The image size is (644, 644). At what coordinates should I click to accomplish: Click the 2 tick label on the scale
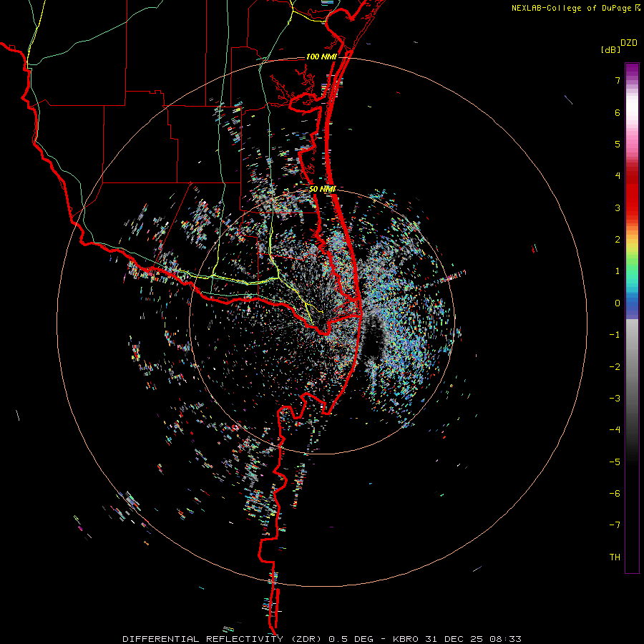(618, 240)
